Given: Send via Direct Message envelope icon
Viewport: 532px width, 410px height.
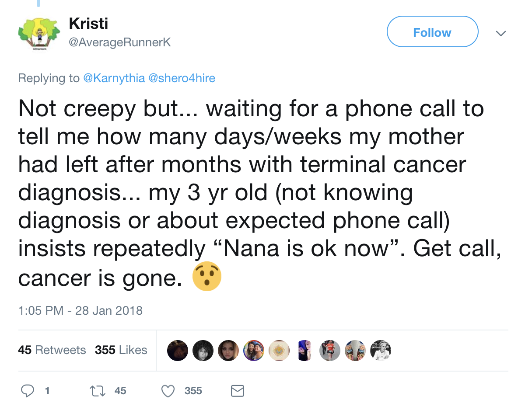Looking at the screenshot, I should pyautogui.click(x=237, y=390).
